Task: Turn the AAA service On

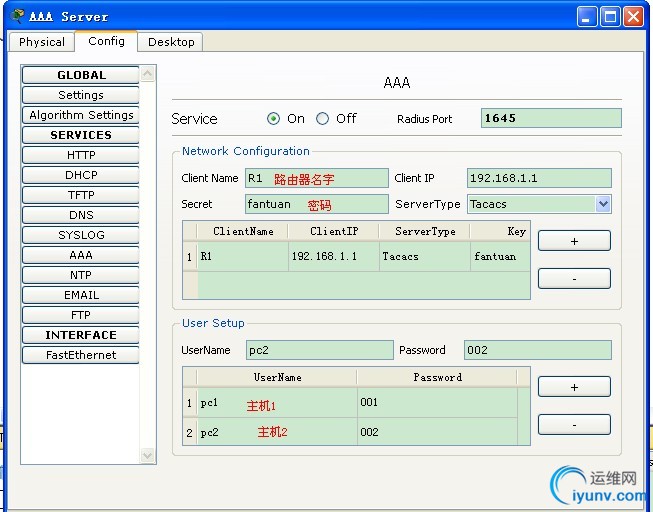Action: (x=273, y=119)
